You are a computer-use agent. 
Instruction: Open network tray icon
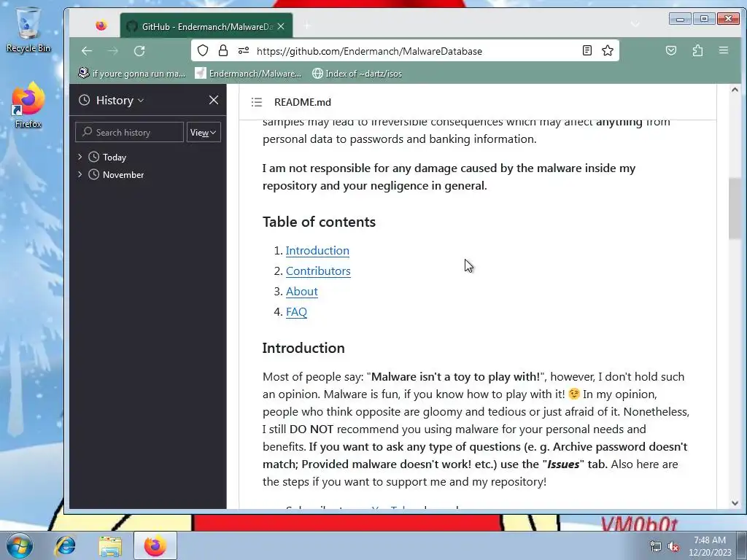[656, 546]
